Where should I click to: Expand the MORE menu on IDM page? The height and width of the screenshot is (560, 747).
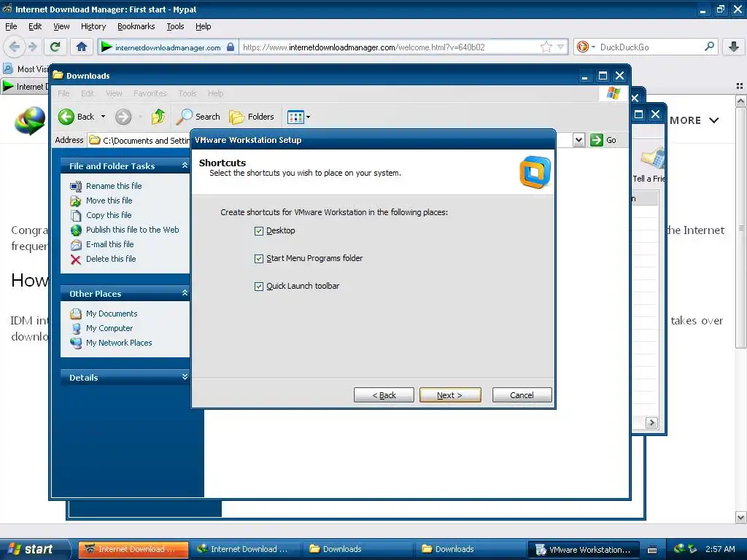tap(694, 120)
